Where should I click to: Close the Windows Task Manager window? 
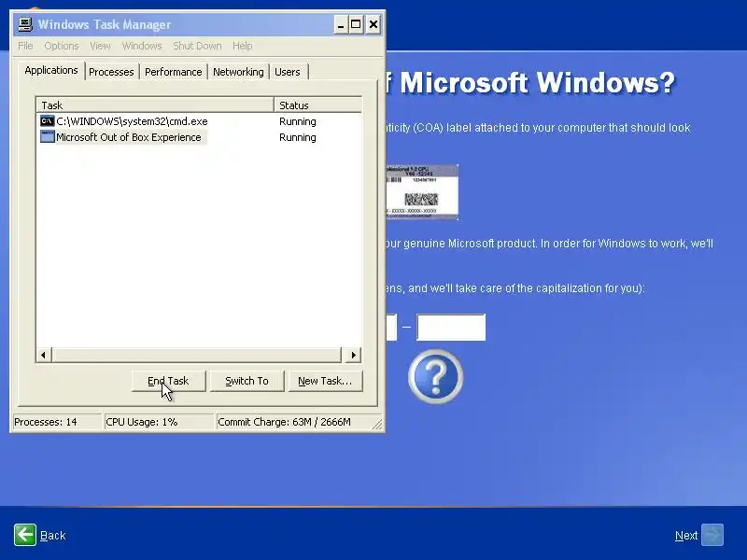coord(373,25)
